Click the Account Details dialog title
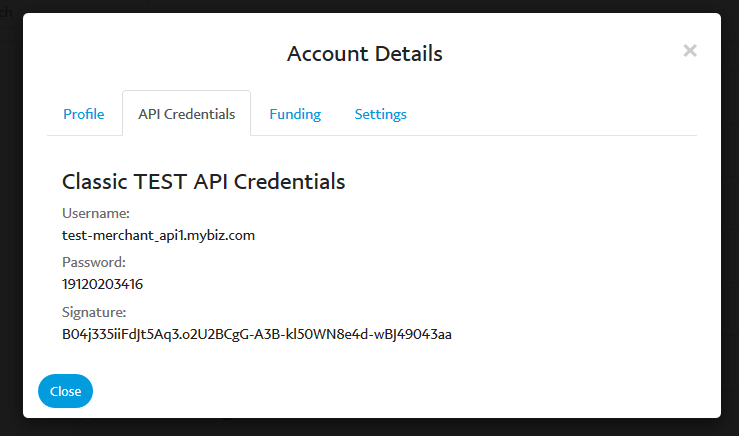 tap(364, 54)
